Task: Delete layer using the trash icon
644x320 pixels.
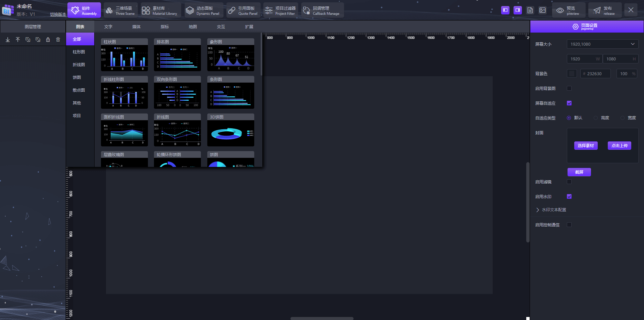Action: click(x=58, y=40)
